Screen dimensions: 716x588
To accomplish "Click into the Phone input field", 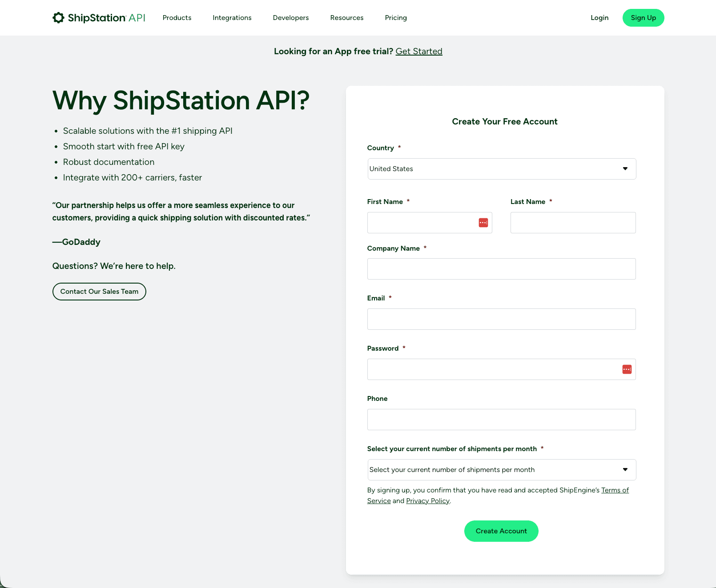I will tap(502, 420).
